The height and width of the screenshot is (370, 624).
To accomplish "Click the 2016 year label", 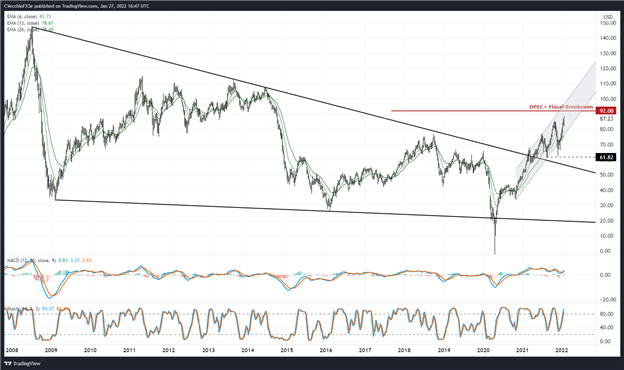I will [x=326, y=351].
